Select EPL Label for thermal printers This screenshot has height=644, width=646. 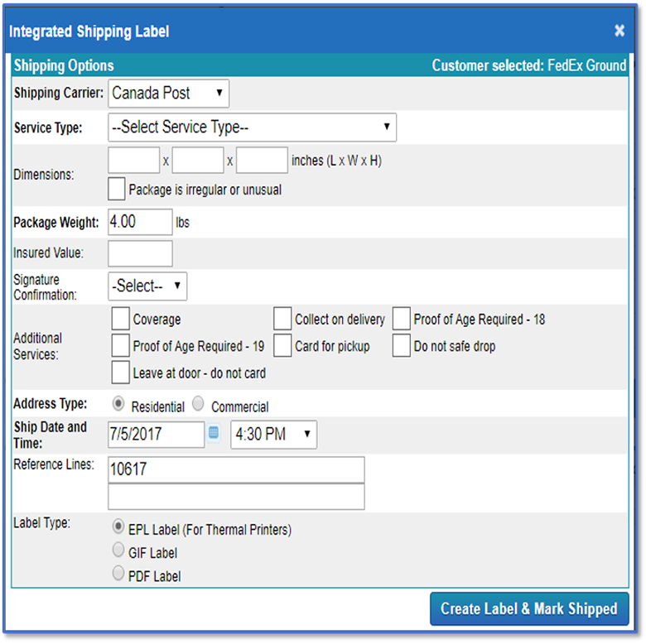click(118, 526)
